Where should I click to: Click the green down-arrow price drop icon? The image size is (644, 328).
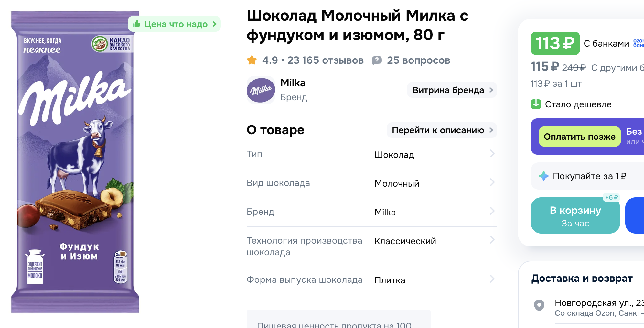(536, 104)
